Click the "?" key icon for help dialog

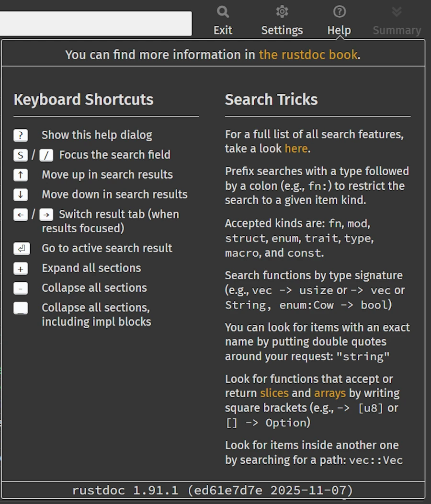click(x=21, y=136)
